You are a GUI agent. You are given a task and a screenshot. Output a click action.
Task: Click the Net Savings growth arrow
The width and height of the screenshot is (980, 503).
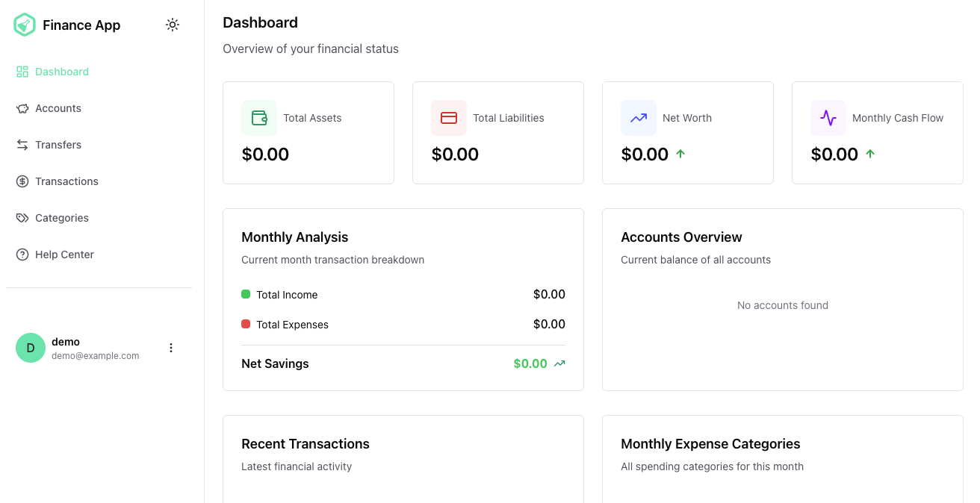(x=559, y=363)
